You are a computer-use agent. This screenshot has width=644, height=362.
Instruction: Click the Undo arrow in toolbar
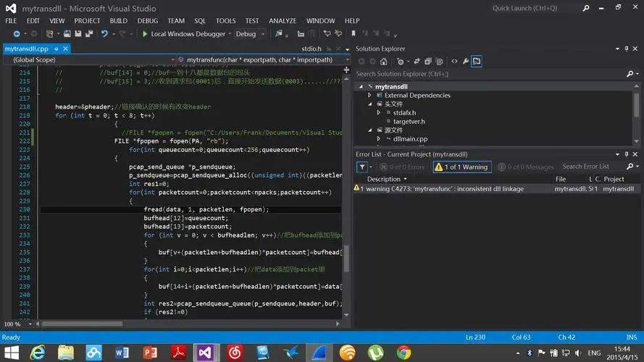tap(105, 34)
